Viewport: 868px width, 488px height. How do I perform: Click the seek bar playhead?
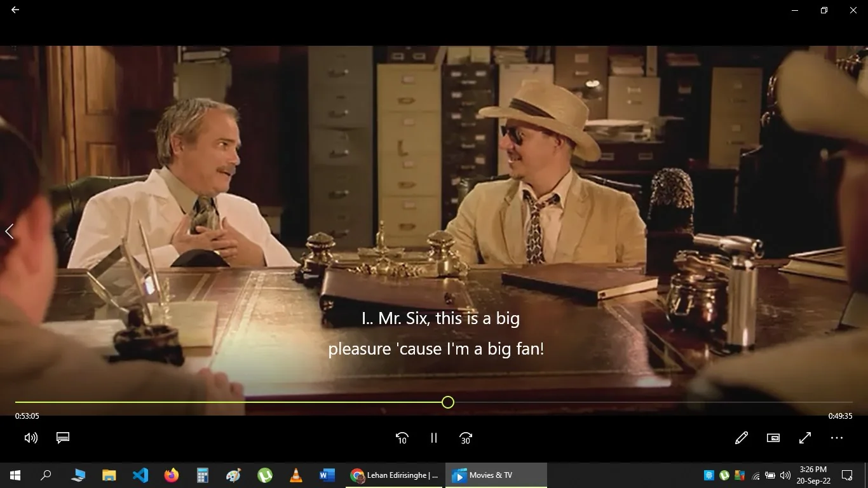click(448, 402)
